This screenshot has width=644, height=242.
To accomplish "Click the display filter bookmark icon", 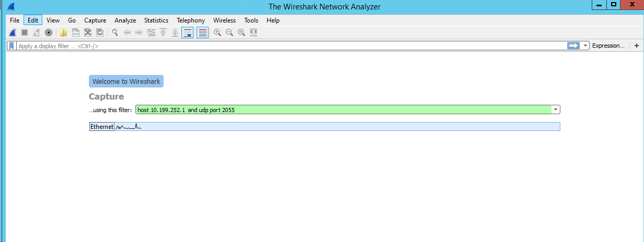I will tap(11, 46).
